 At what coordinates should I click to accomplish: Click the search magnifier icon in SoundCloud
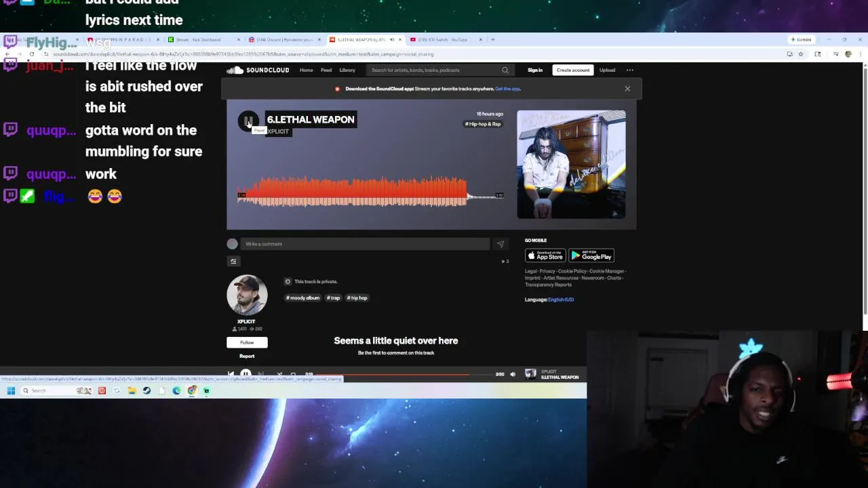[x=505, y=70]
